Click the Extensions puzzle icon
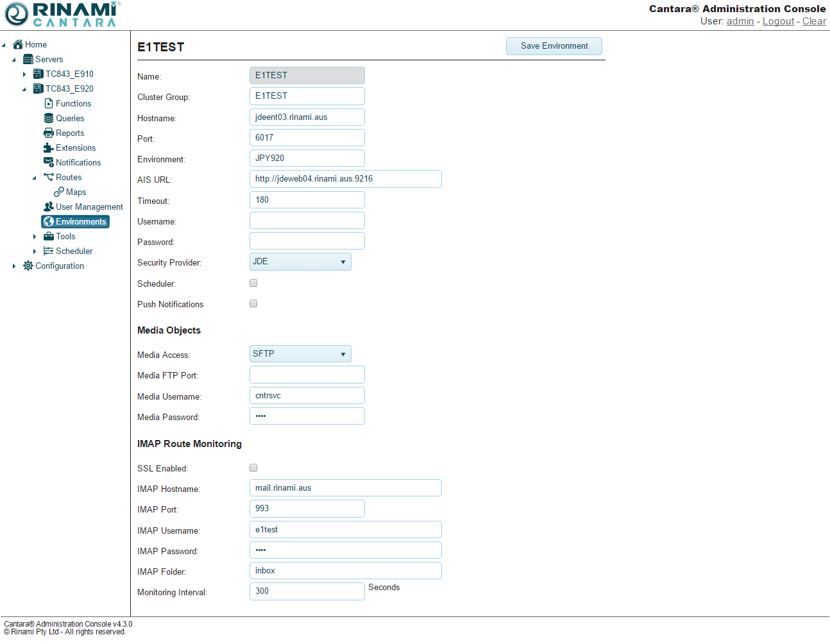This screenshot has height=644, width=830. pyautogui.click(x=49, y=148)
